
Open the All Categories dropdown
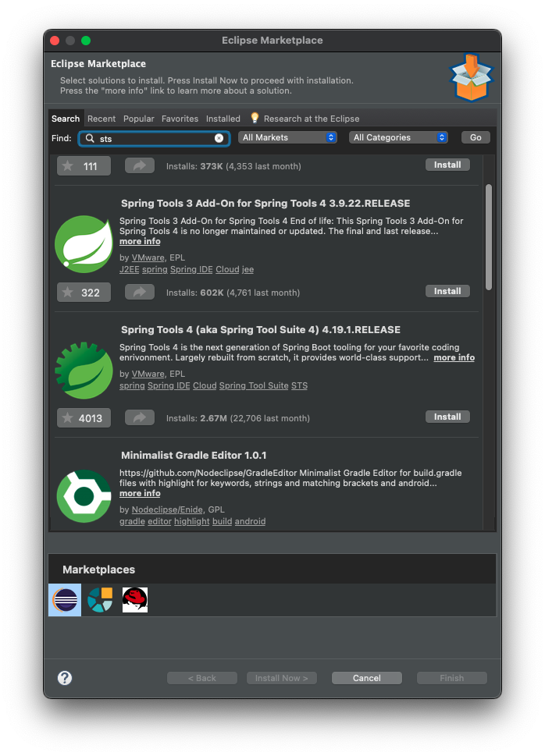[x=398, y=137]
